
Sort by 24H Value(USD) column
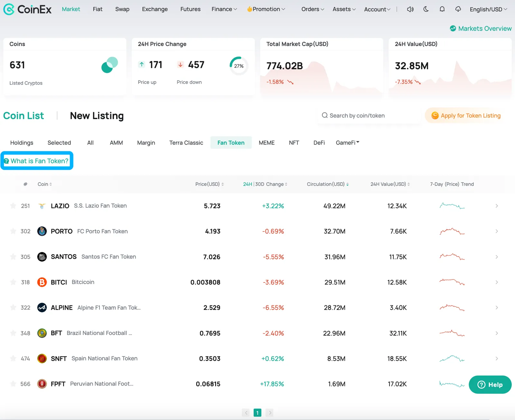390,184
